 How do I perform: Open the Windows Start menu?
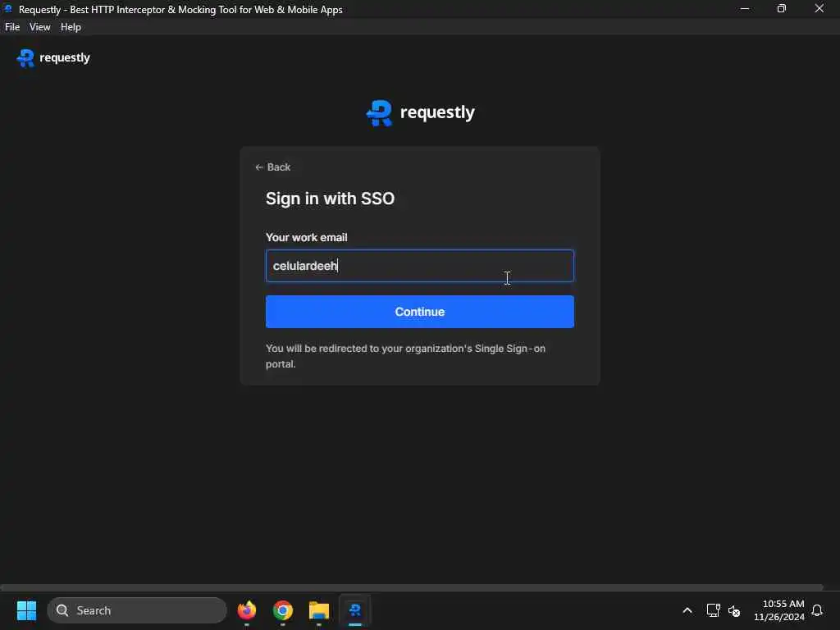pyautogui.click(x=26, y=610)
